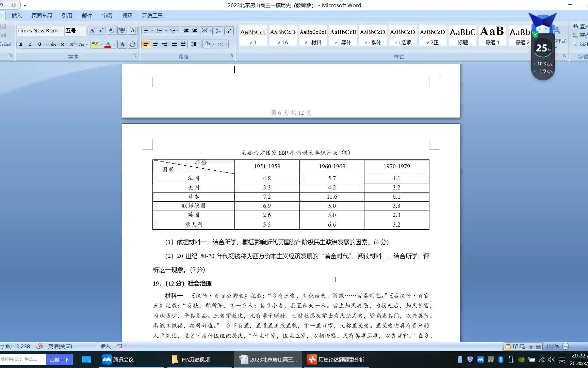
Task: Insert Enclosed Character
Action: 133,44
